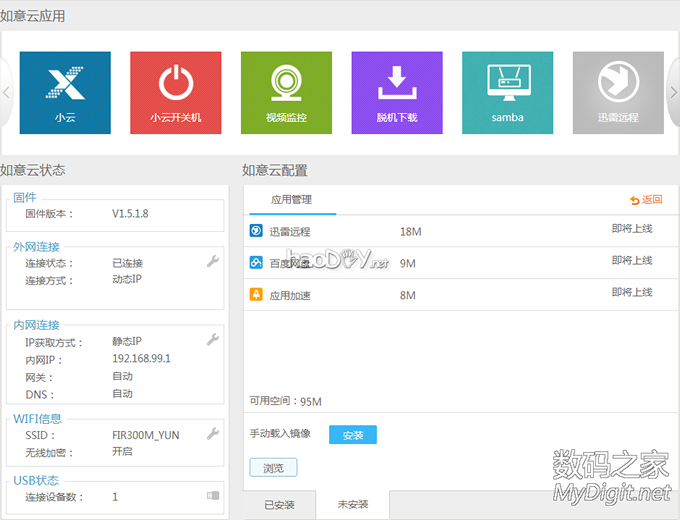
Task: Click the 浏览 browse button
Action: click(x=273, y=468)
